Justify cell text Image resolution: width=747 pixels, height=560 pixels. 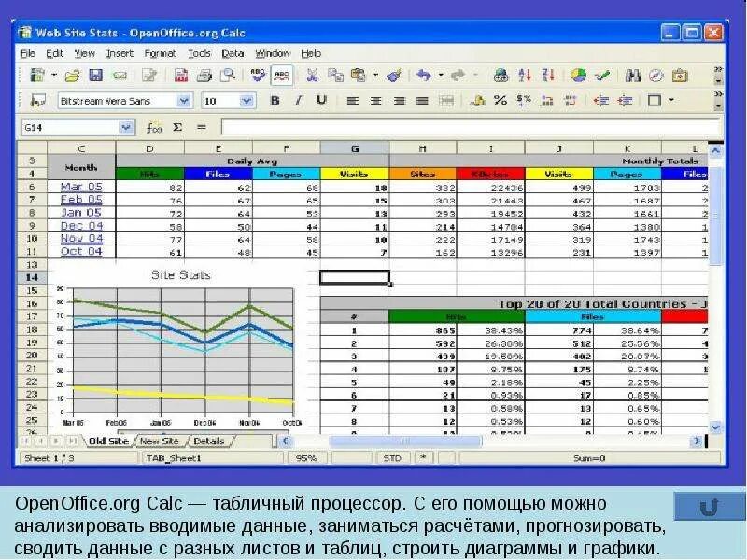423,101
